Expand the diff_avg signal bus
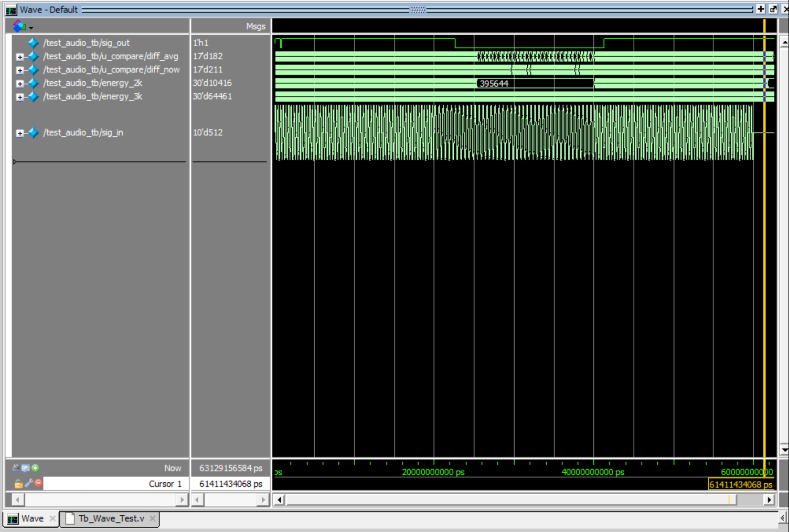Screen dimensions: 789x532 coord(20,57)
